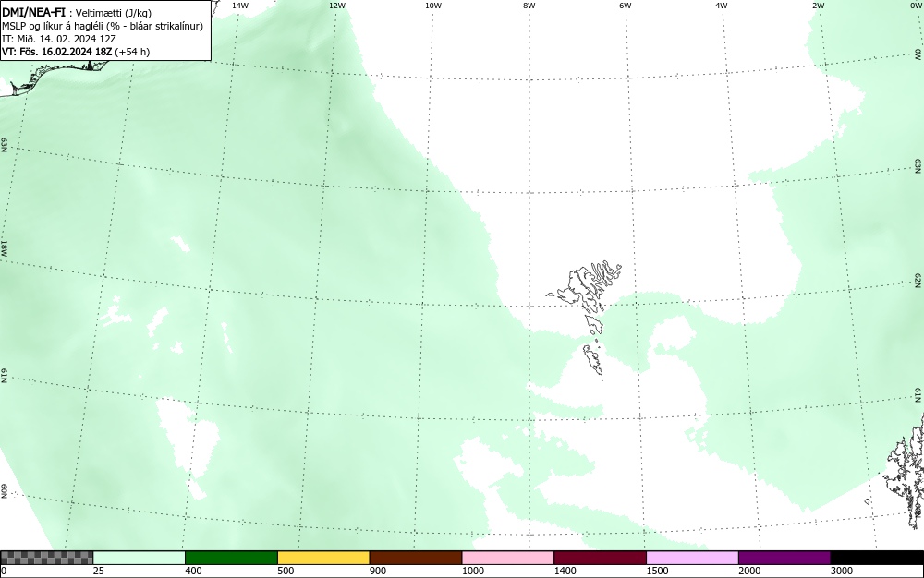
Task: Pick the dark maroon 1400–1500 legend swatch
Action: pyautogui.click(x=600, y=558)
